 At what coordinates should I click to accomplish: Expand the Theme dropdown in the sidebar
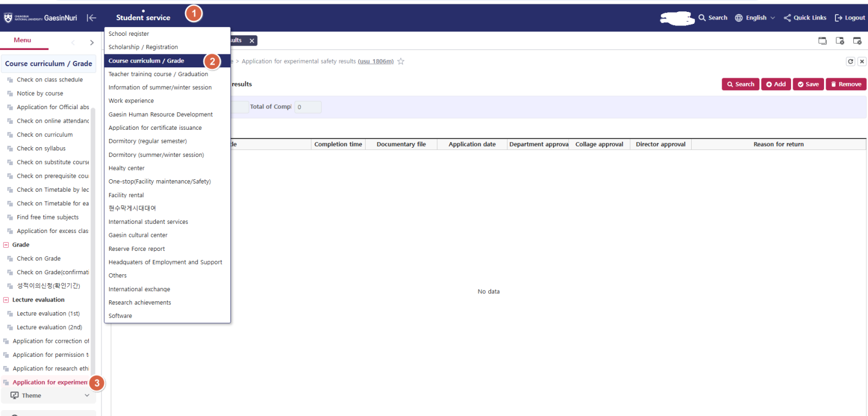87,396
